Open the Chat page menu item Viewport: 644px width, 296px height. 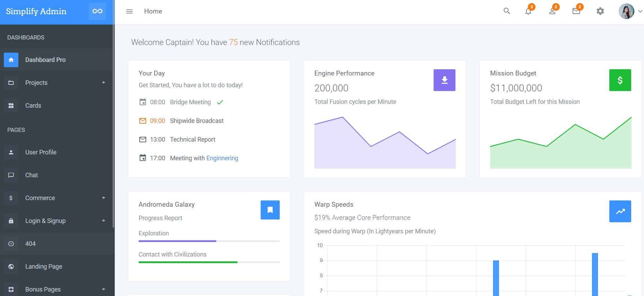click(x=32, y=175)
